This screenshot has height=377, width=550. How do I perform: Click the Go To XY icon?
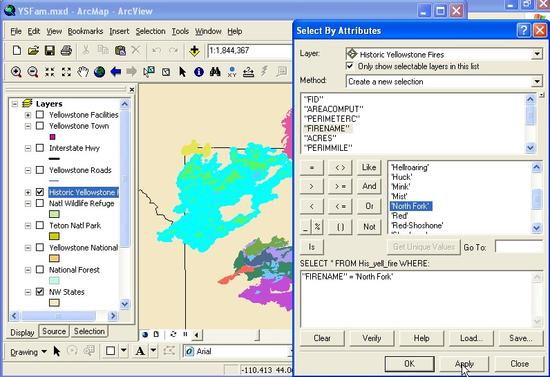(x=232, y=72)
